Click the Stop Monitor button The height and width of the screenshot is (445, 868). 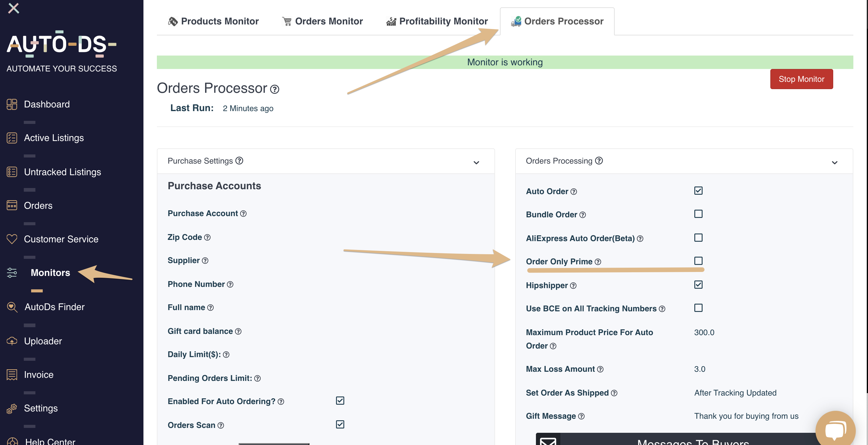[801, 79]
